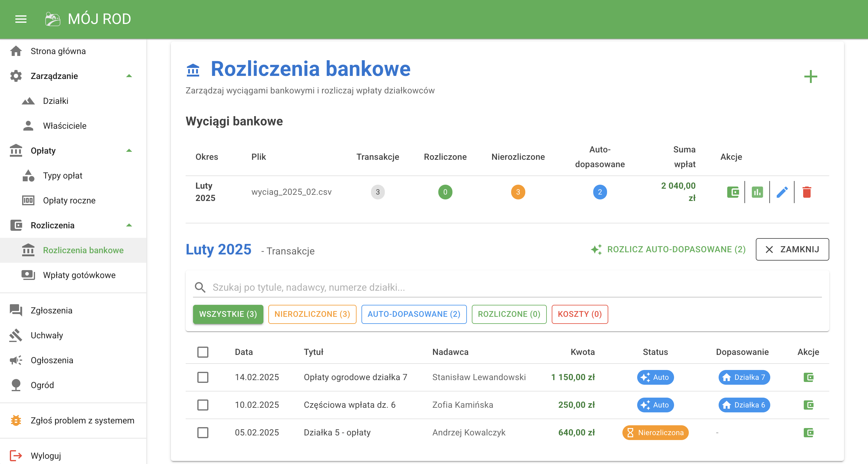The height and width of the screenshot is (464, 868).
Task: Collapse the Opłaty section chevron
Action: coord(129,151)
